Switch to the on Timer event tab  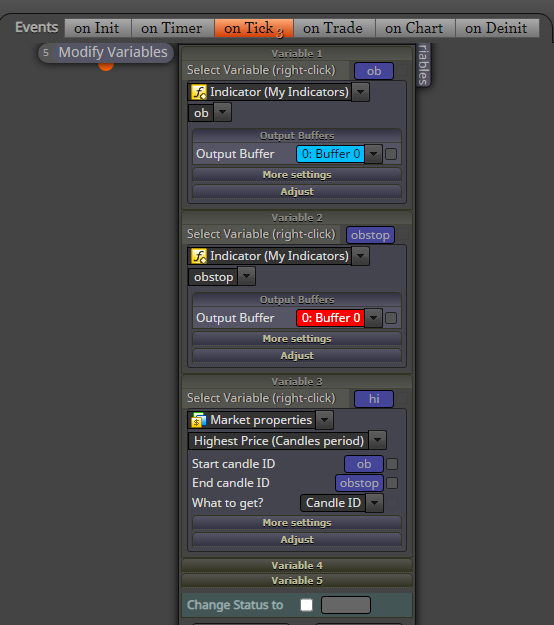coord(173,28)
